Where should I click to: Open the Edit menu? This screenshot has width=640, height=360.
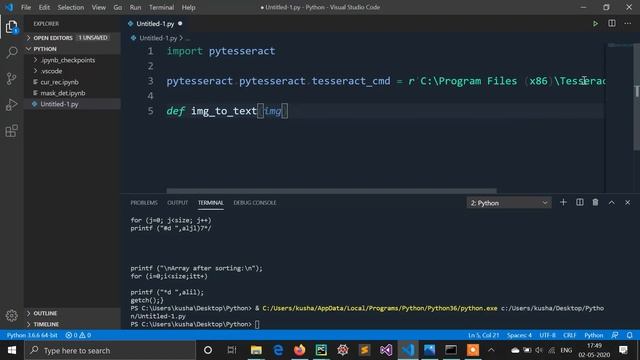pos(44,7)
